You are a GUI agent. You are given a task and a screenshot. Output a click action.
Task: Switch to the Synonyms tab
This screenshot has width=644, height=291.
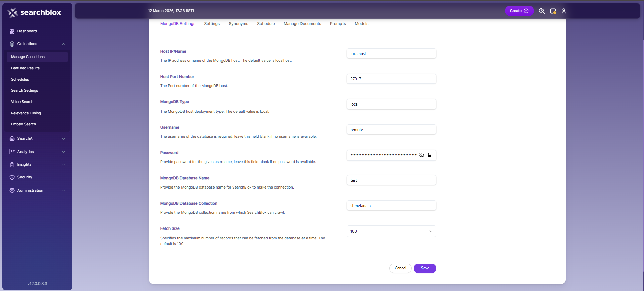click(238, 24)
